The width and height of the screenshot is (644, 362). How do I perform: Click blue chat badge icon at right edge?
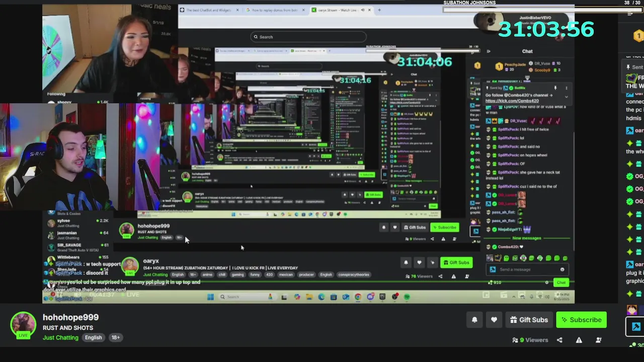pos(636,327)
